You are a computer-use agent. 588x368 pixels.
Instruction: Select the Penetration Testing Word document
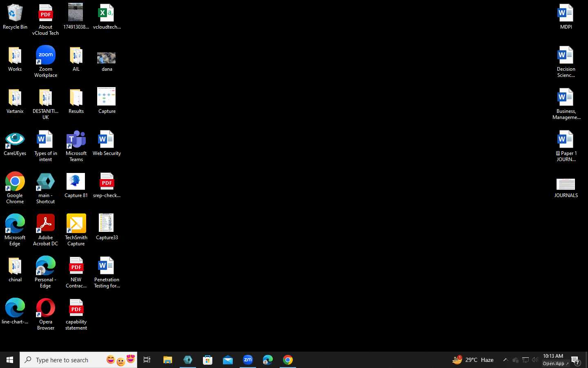(x=107, y=272)
